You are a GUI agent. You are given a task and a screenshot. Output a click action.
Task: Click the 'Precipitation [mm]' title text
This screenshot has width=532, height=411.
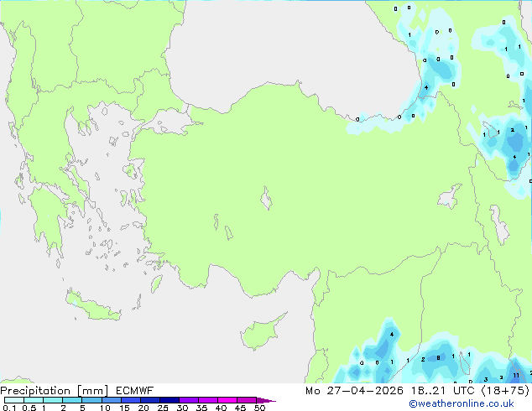(55, 391)
